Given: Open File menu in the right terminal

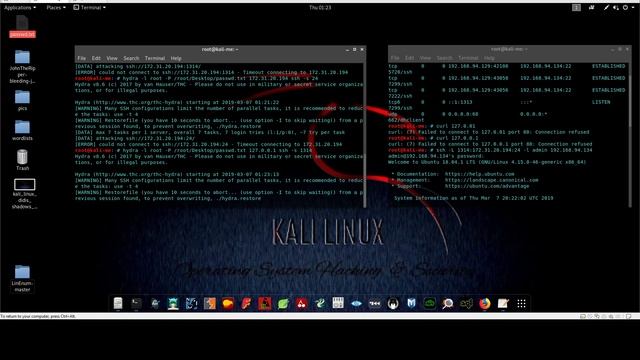Looking at the screenshot, I should tap(395, 58).
